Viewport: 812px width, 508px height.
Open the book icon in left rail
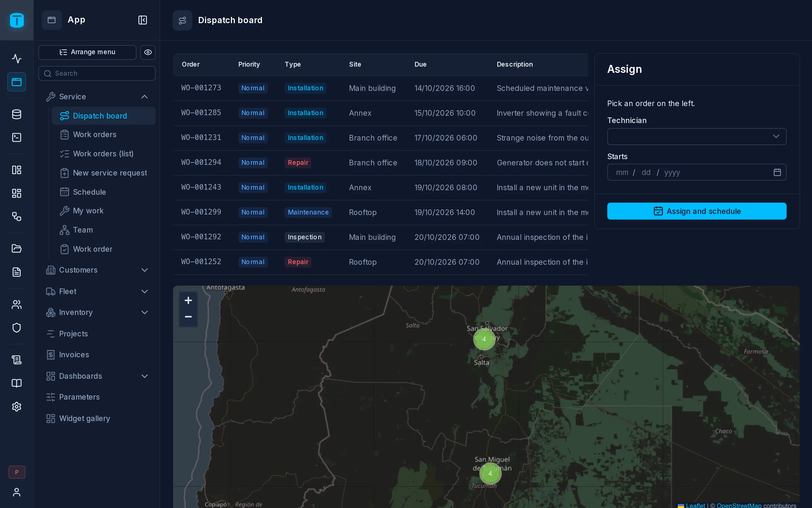point(16,383)
